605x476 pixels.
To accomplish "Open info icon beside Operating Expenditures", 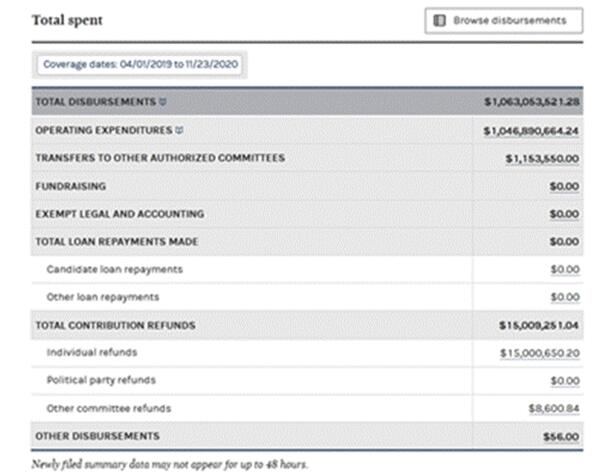I will (x=181, y=130).
